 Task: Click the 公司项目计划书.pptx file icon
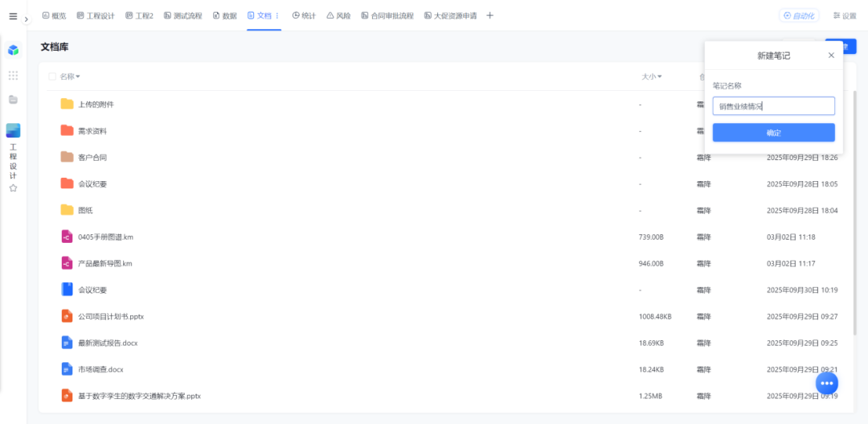coord(67,316)
